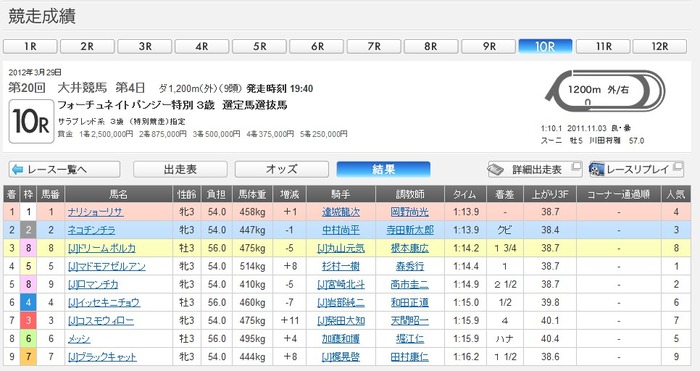Click the sheet icon beside 詳細出走表

point(496,170)
